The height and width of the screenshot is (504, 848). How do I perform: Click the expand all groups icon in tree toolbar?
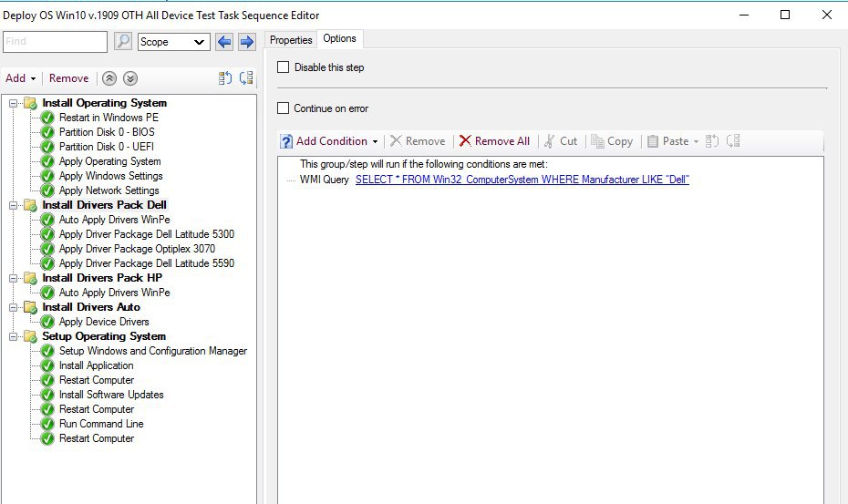pyautogui.click(x=225, y=78)
